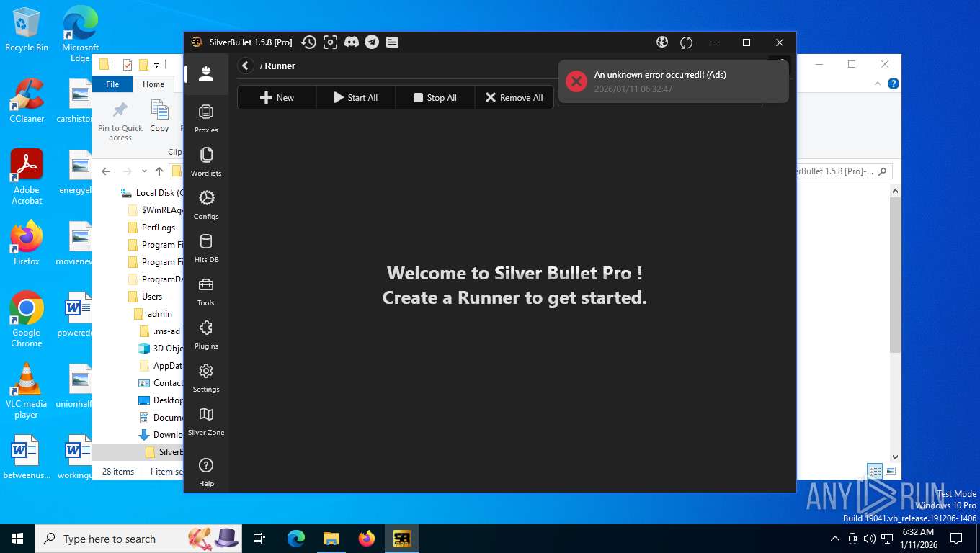The height and width of the screenshot is (553, 980).
Task: Click the refresh arrows icon in title bar
Action: coord(686,42)
